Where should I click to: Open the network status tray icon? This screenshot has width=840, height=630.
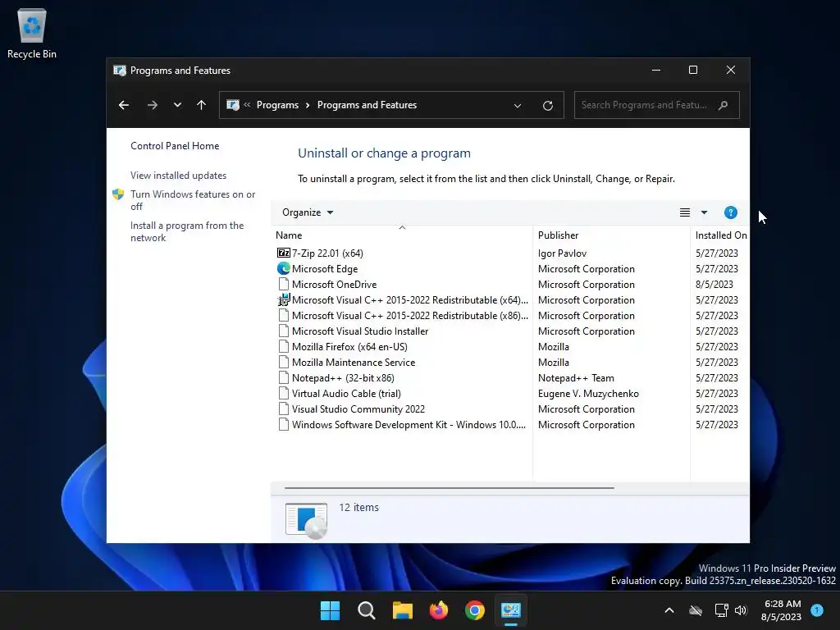(722, 610)
